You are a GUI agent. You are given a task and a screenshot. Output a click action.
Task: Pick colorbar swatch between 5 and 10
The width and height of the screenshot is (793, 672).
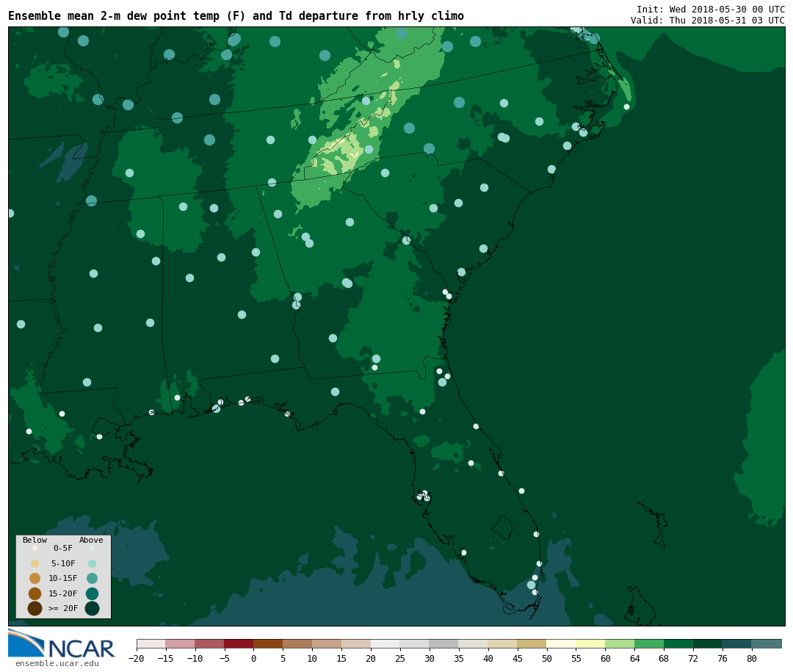298,643
